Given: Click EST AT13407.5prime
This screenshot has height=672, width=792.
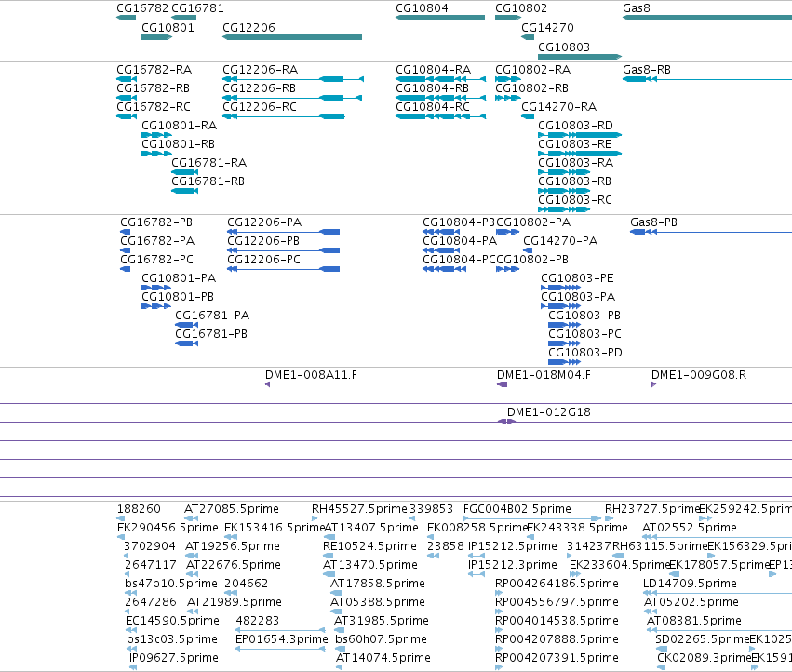Looking at the screenshot, I should click(371, 528).
